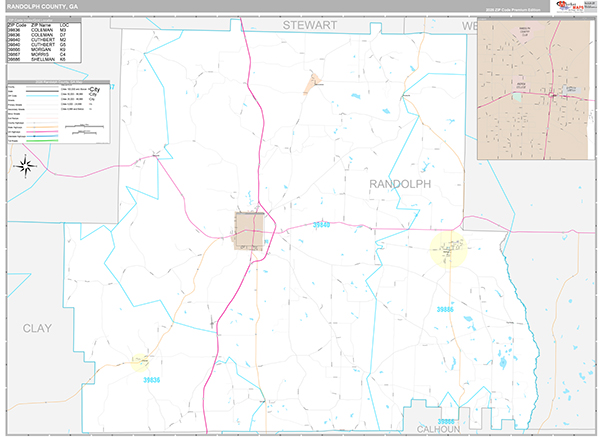Click the Randolph County, GA title
The image size is (600, 437).
click(42, 6)
